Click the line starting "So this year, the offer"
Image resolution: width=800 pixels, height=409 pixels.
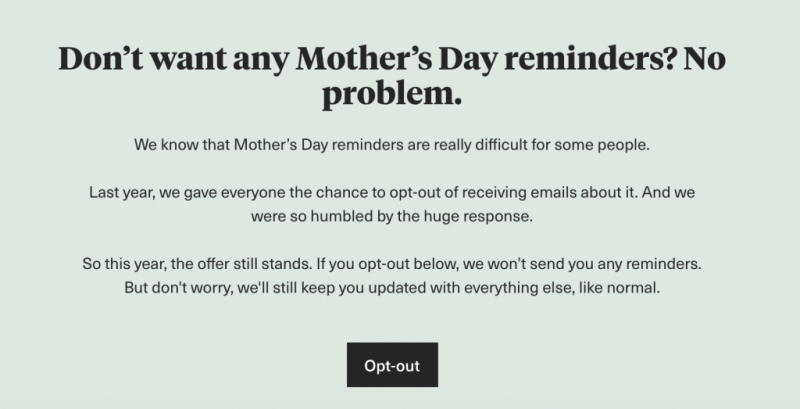[x=392, y=264]
